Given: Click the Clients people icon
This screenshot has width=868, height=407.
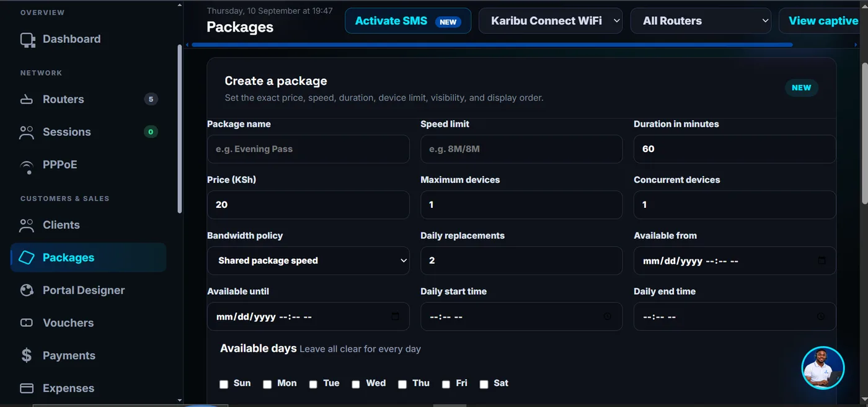Looking at the screenshot, I should click(27, 225).
